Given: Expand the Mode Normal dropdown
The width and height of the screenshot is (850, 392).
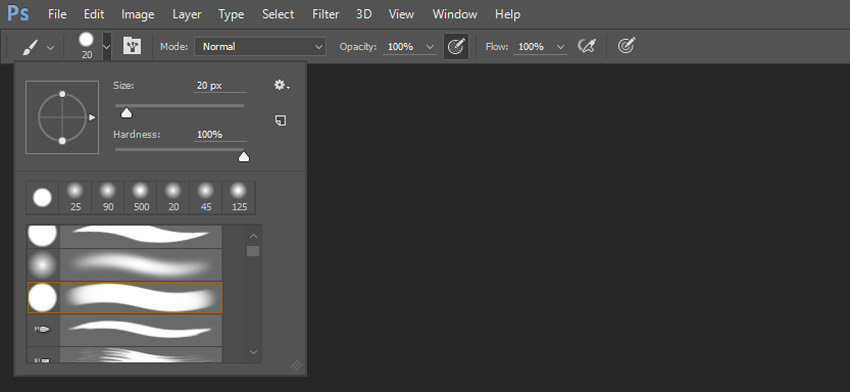Looking at the screenshot, I should [x=260, y=47].
